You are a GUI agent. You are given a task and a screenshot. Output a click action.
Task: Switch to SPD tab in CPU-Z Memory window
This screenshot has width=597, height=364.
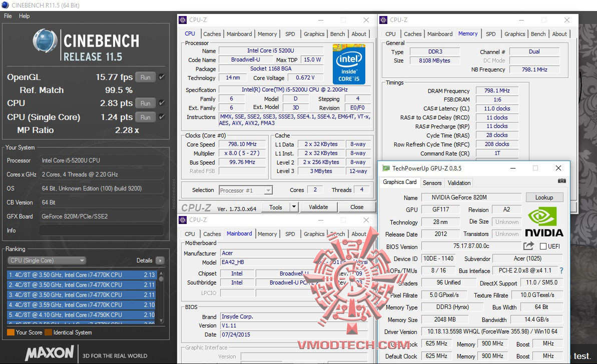pyautogui.click(x=491, y=34)
